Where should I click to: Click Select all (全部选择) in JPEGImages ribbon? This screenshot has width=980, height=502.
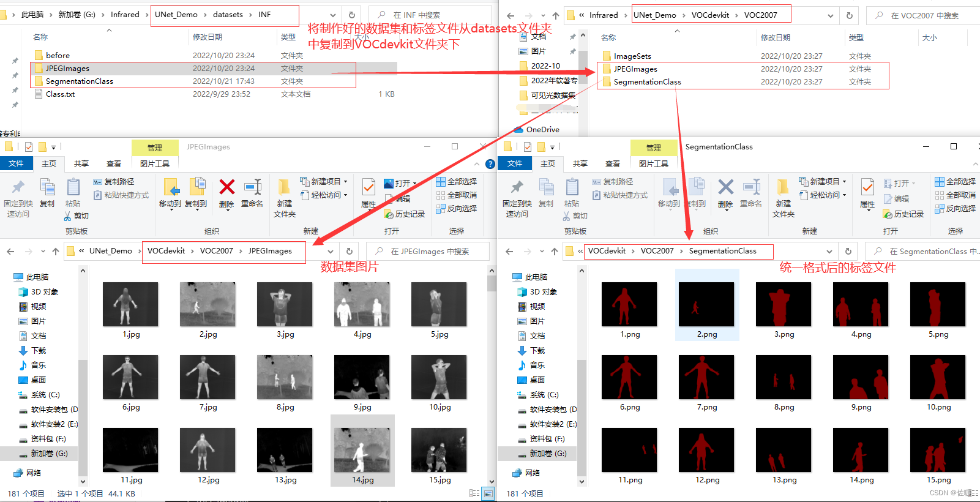pos(457,182)
